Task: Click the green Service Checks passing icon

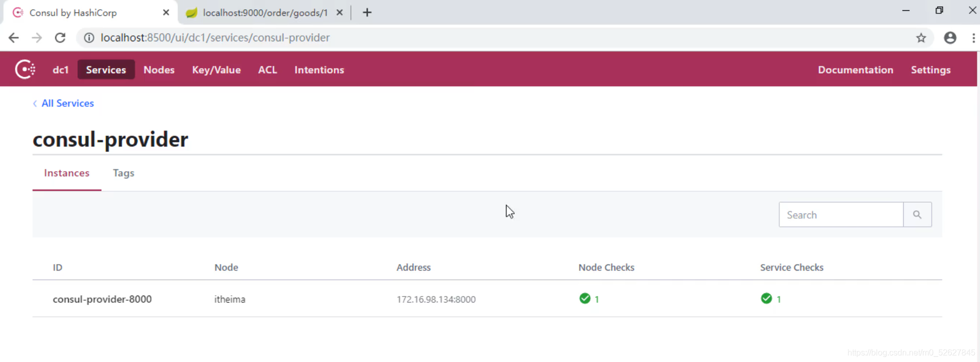Action: tap(766, 299)
